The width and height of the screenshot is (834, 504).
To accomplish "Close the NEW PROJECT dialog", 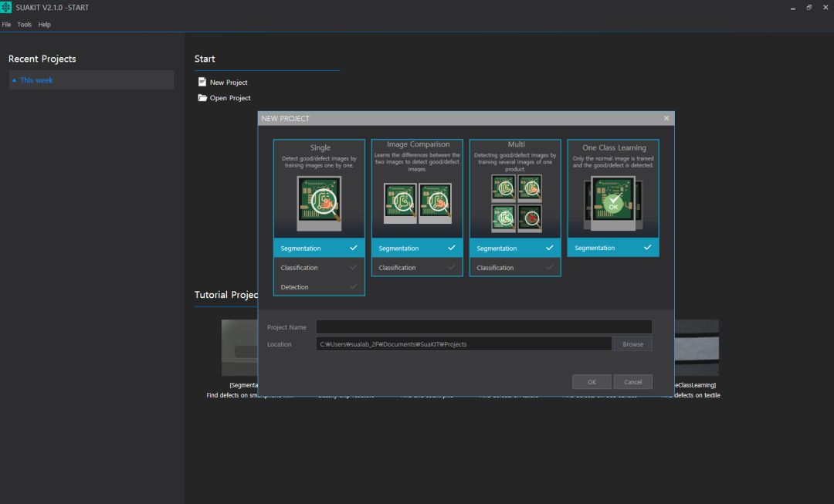I will click(666, 118).
